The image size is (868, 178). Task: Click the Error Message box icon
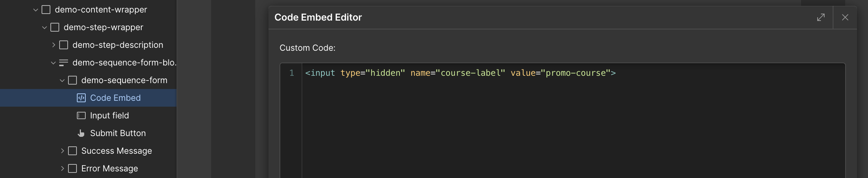tap(72, 168)
